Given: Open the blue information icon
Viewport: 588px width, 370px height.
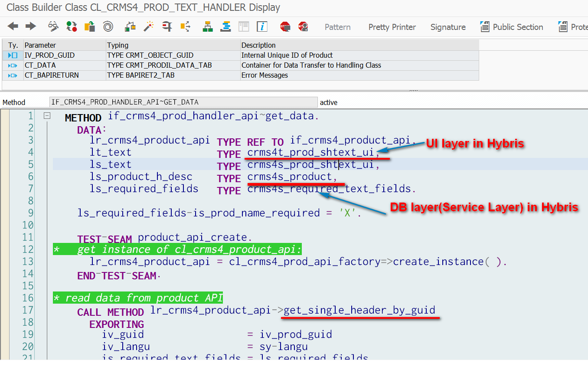Looking at the screenshot, I should [x=262, y=26].
